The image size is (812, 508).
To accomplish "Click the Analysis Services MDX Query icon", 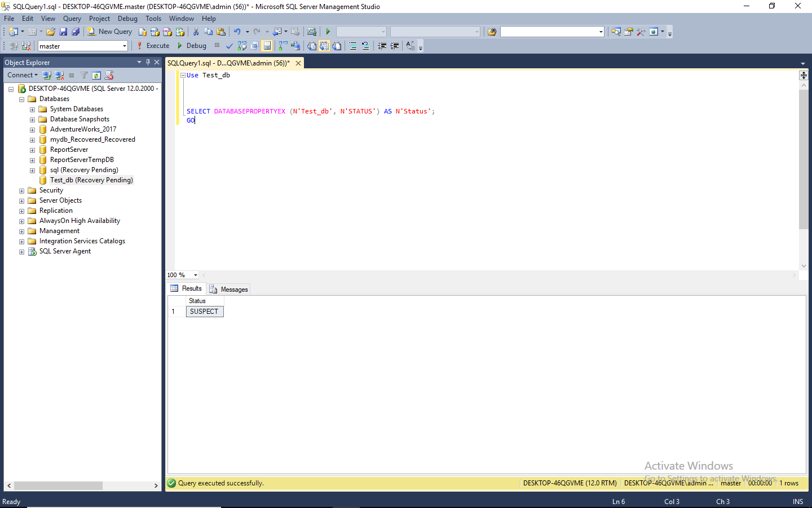I will click(155, 32).
